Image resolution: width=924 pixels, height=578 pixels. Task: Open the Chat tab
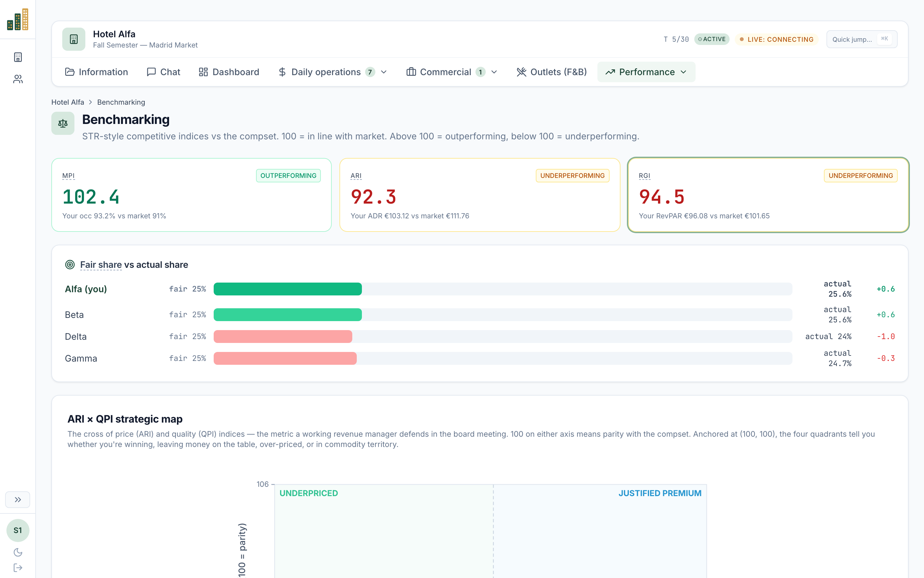click(163, 72)
